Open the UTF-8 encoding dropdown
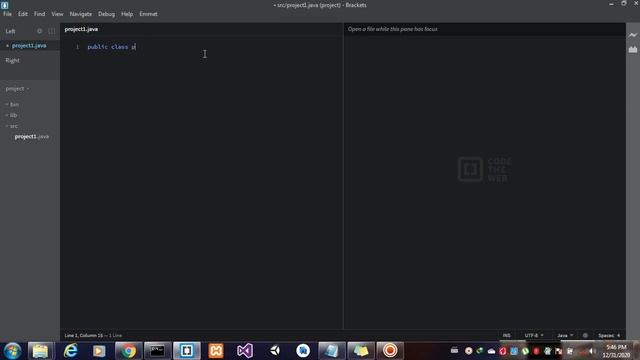Screen dimensions: 640x360 point(534,336)
